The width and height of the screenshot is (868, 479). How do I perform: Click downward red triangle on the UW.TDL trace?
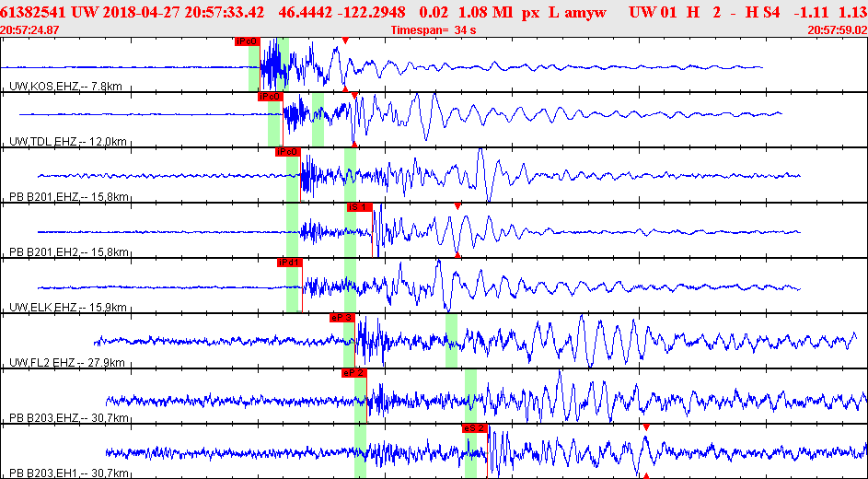coord(354,96)
